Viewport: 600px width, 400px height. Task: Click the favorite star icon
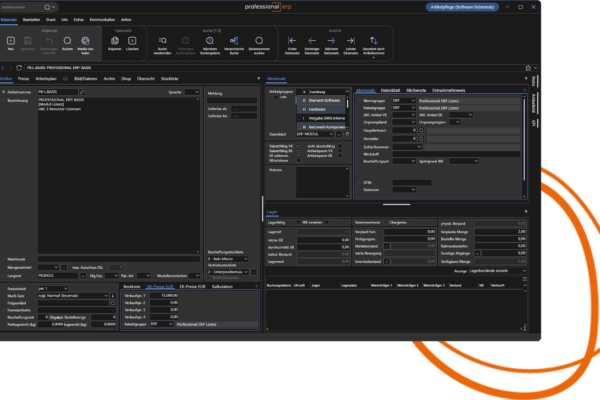click(528, 68)
